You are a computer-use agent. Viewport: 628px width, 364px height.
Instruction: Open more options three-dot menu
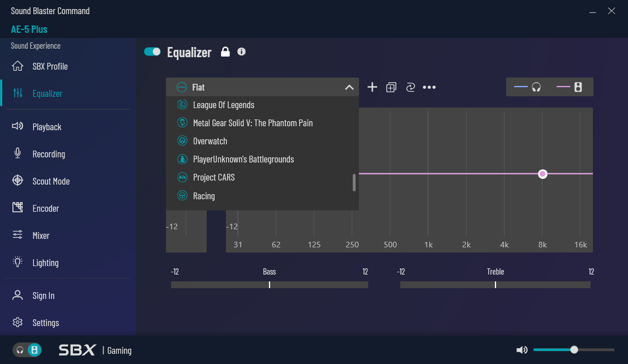pos(429,87)
